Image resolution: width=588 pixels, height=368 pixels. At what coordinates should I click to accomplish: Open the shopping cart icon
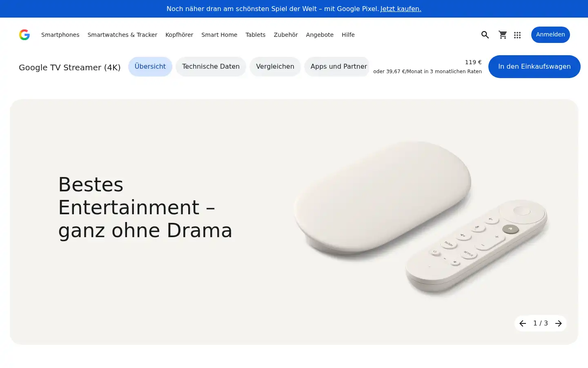coord(503,35)
